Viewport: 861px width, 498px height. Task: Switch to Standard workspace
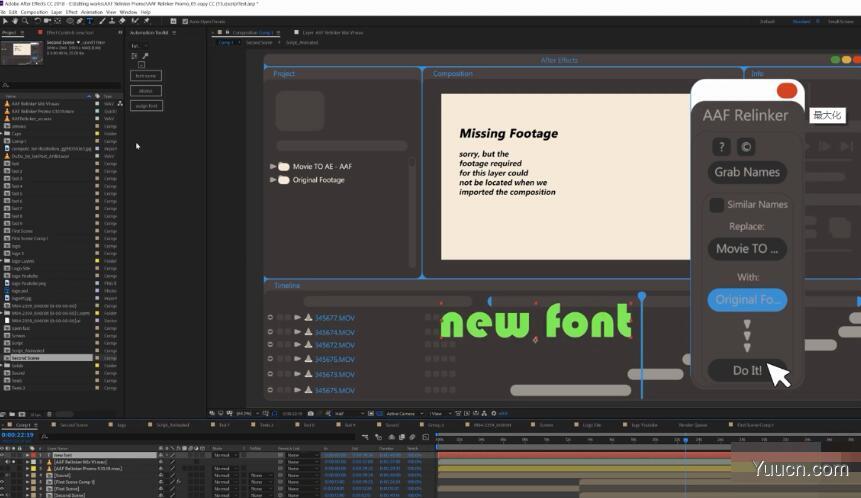(x=801, y=21)
